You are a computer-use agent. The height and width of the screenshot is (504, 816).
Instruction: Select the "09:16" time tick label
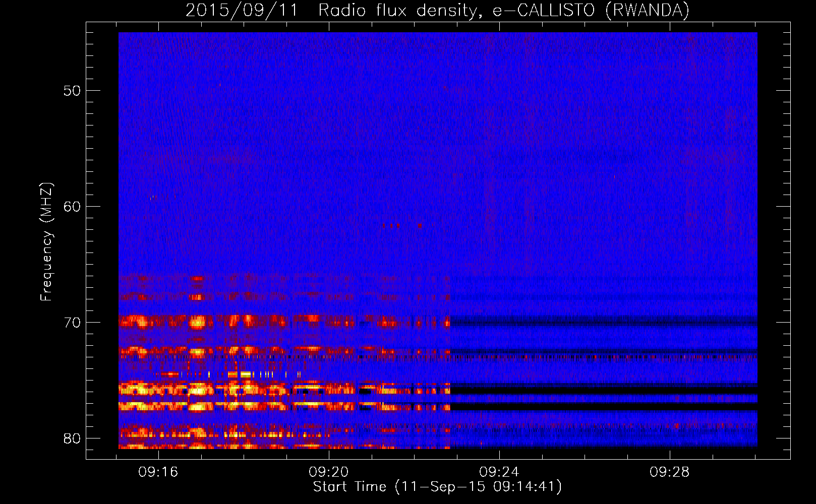[x=158, y=472]
